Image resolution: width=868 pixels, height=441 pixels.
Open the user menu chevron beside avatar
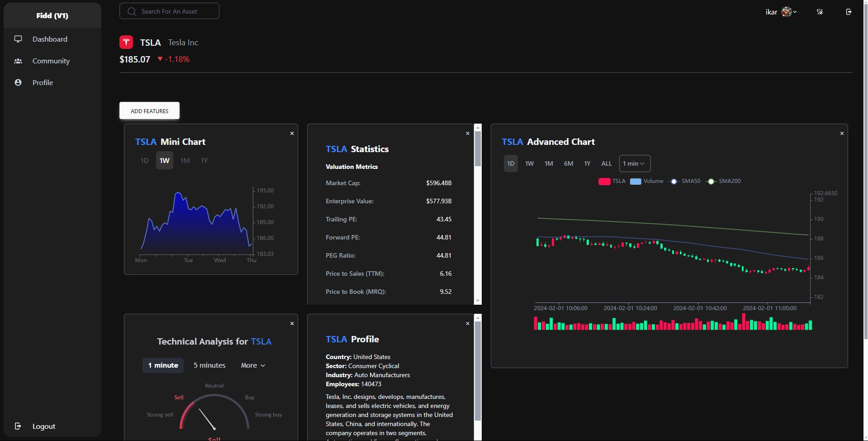click(x=795, y=12)
